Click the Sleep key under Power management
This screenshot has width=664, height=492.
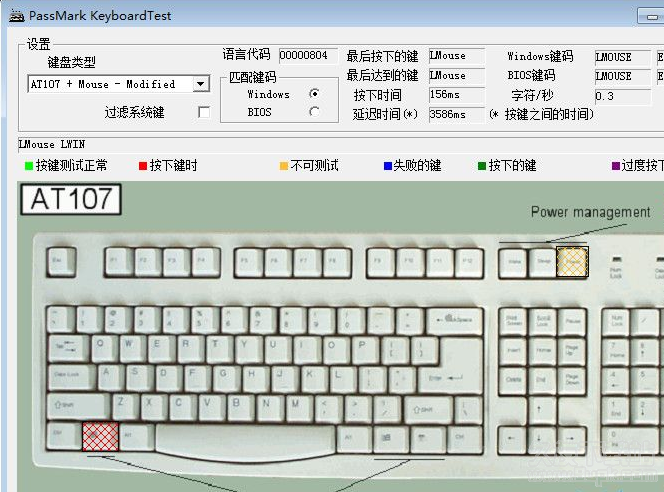pos(542,263)
